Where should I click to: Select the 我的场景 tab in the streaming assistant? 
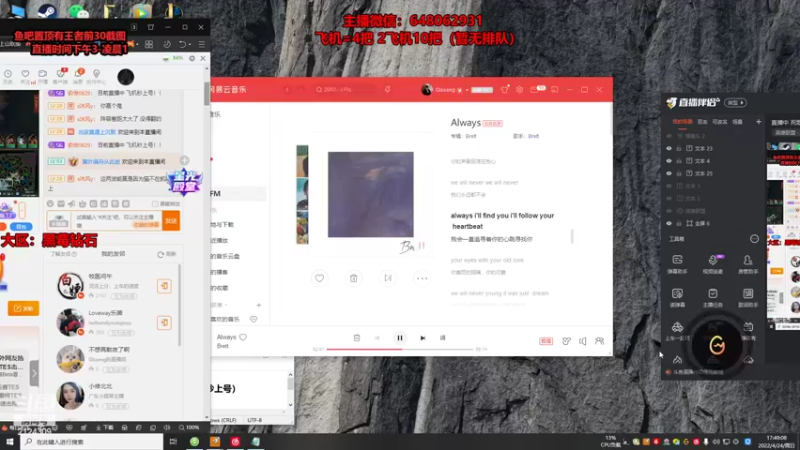pyautogui.click(x=682, y=122)
